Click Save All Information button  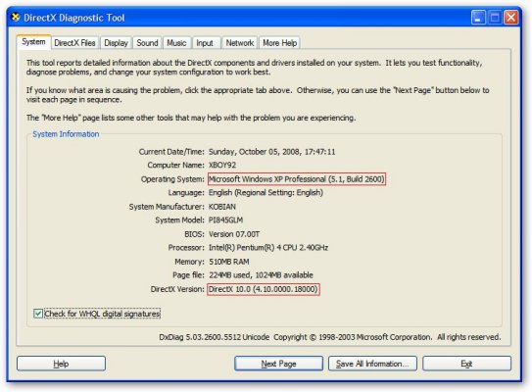372,364
